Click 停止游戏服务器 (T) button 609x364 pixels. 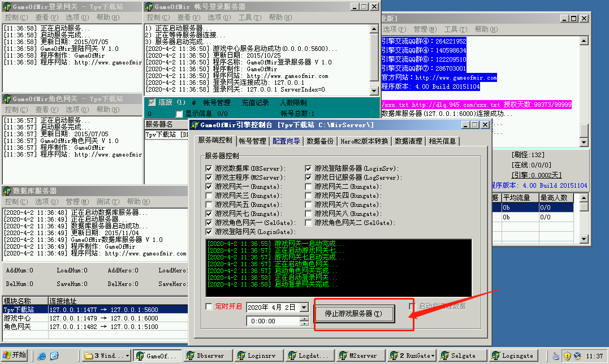pyautogui.click(x=354, y=314)
